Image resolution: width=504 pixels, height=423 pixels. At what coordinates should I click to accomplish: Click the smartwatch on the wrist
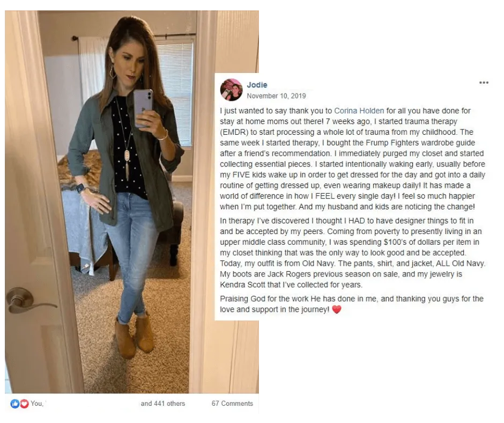(81, 188)
